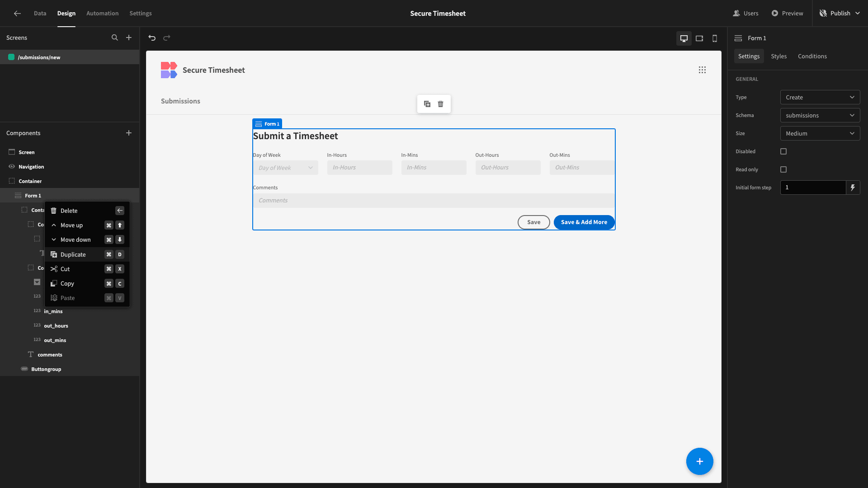Switch to Conditions tab
The width and height of the screenshot is (868, 488).
pyautogui.click(x=812, y=56)
